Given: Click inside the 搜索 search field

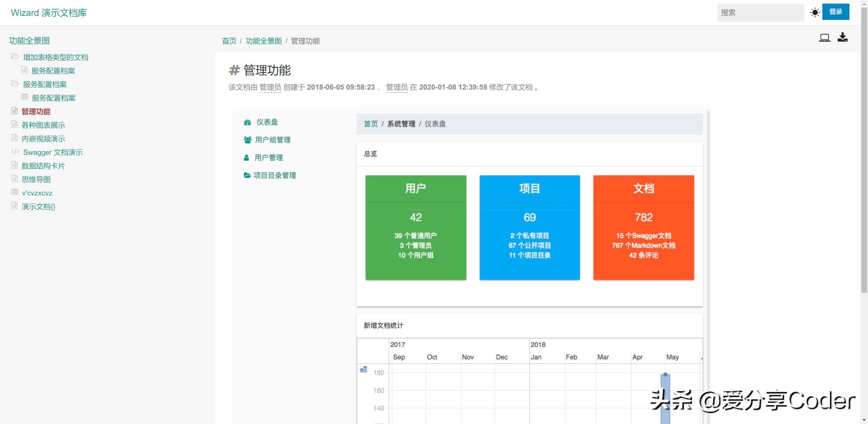Looking at the screenshot, I should (761, 12).
